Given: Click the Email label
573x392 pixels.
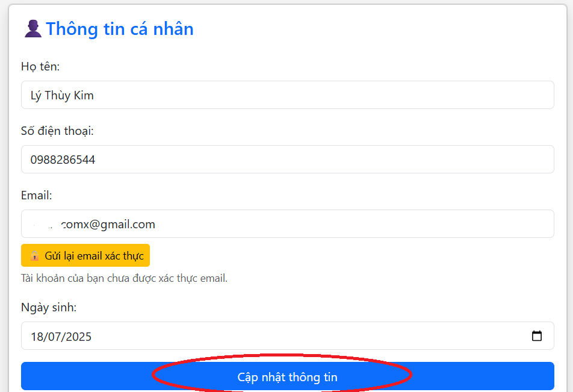Looking at the screenshot, I should coord(37,195).
